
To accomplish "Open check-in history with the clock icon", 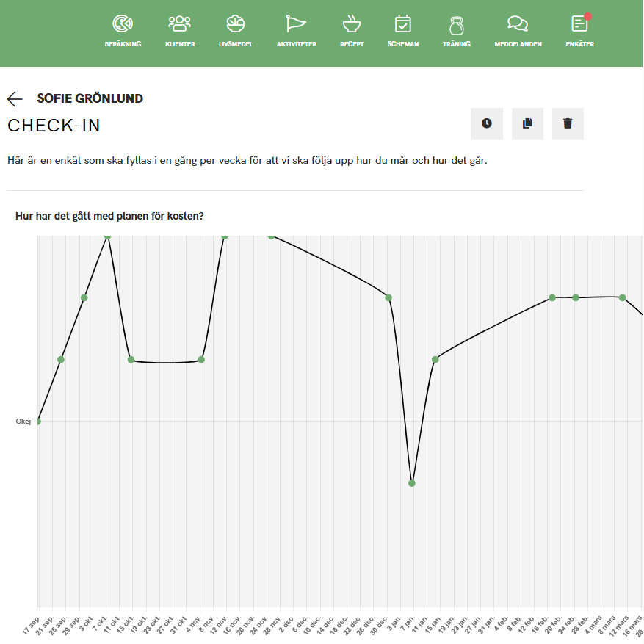I will click(x=487, y=123).
